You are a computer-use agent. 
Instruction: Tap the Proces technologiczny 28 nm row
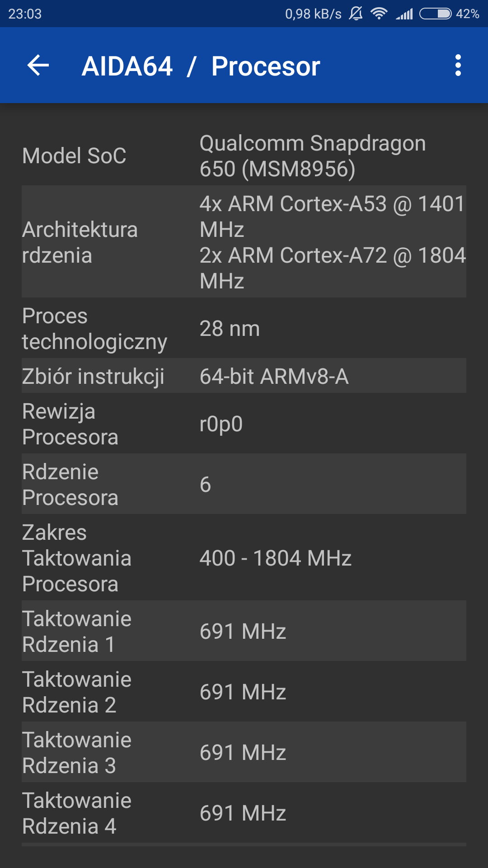coord(244,329)
